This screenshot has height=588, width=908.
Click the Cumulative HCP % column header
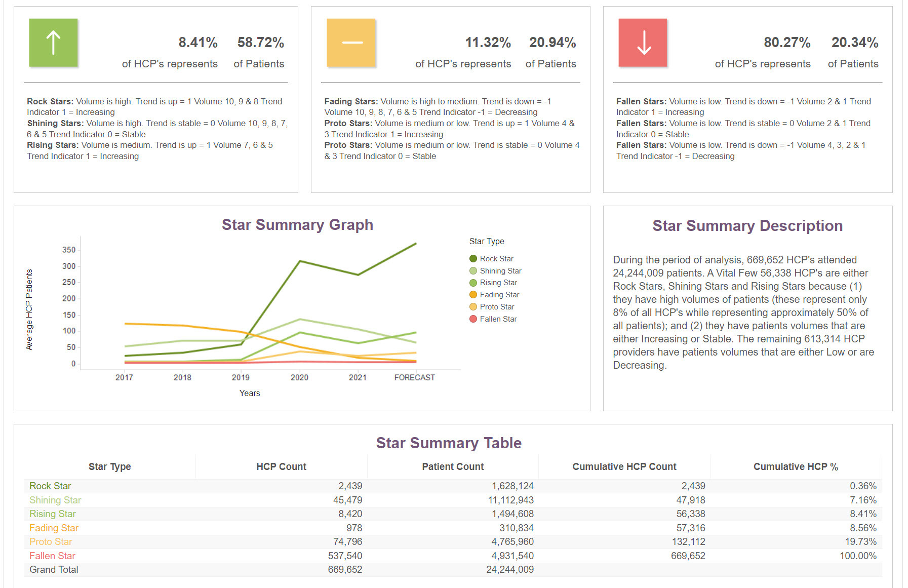[x=795, y=466]
